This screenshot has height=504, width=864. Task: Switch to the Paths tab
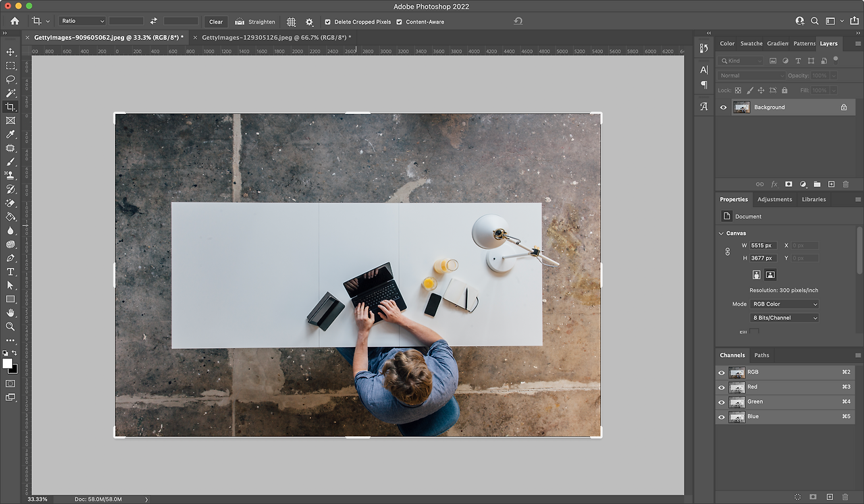(761, 356)
